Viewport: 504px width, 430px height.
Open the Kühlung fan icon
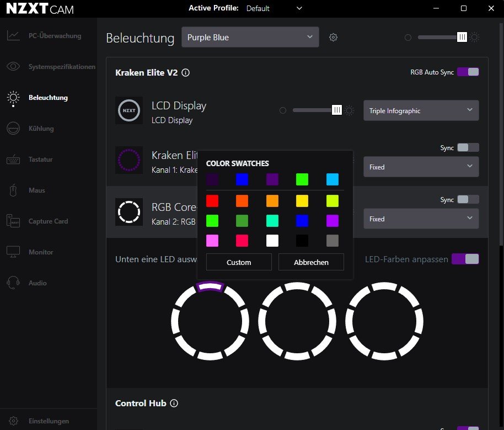[x=13, y=129]
